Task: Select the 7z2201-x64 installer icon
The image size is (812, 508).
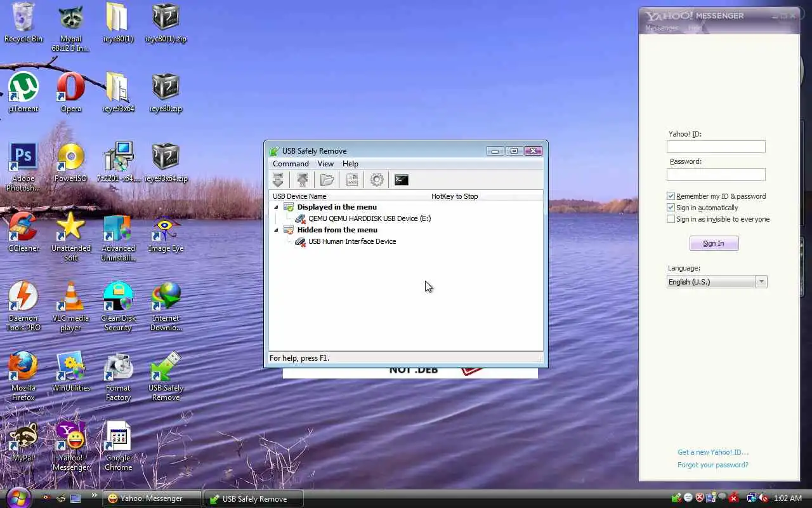Action: pos(118,163)
